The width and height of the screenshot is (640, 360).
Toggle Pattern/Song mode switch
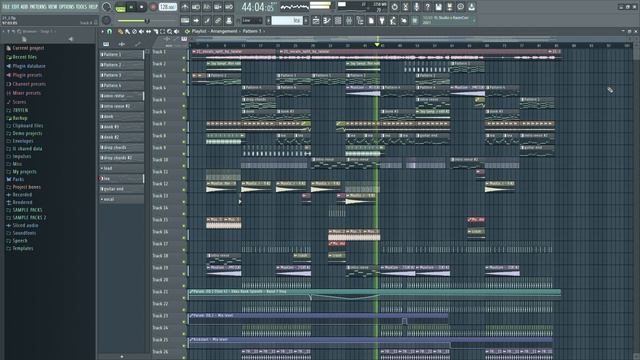(x=120, y=7)
